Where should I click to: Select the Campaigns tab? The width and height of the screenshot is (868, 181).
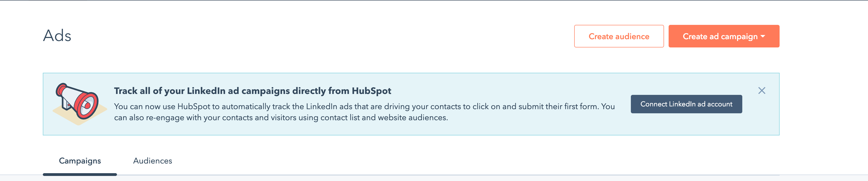[80, 161]
